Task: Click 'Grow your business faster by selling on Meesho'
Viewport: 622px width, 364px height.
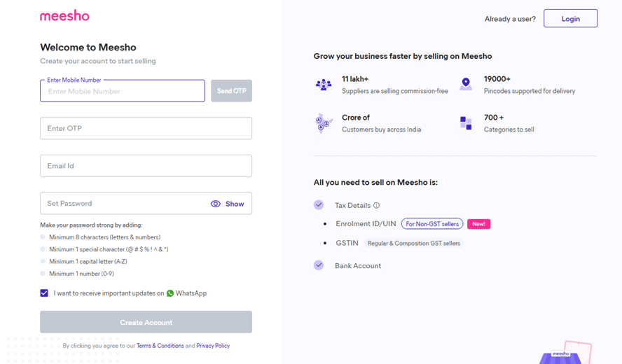Action: point(403,56)
